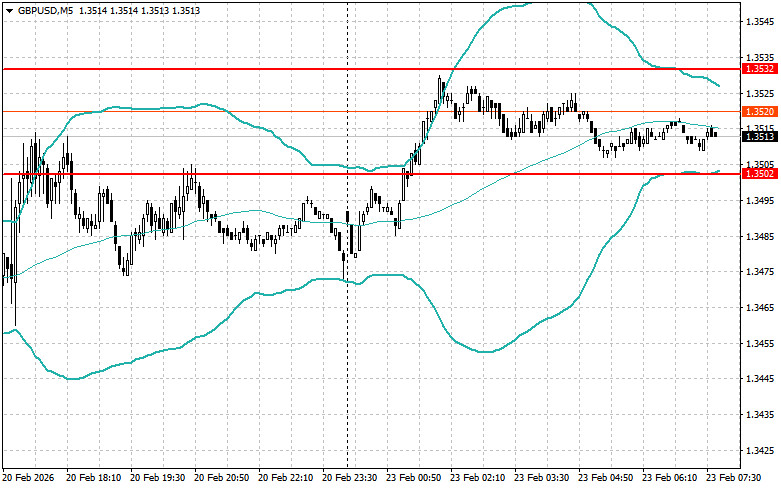The width and height of the screenshot is (781, 489).
Task: Open the chart menu triangle beside GBPUSD
Action: coord(9,10)
